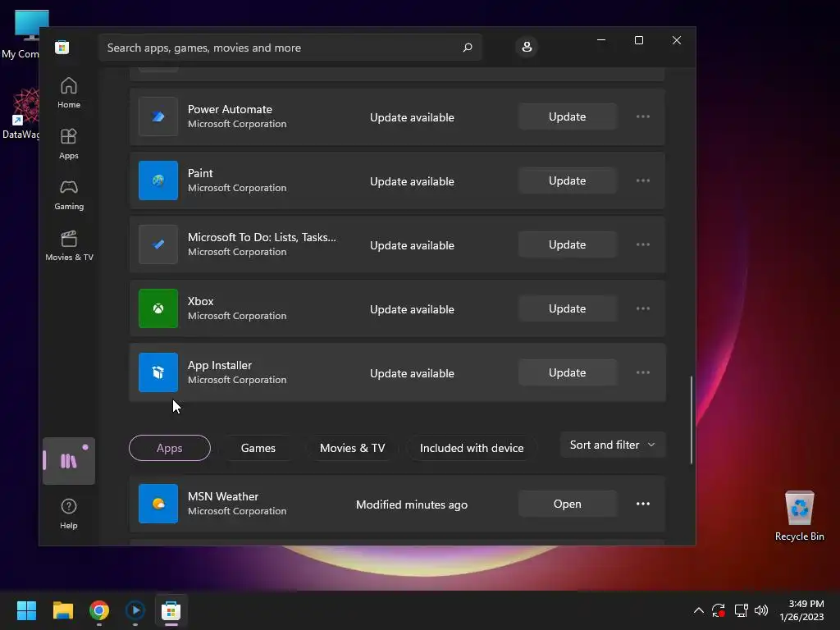This screenshot has height=630, width=840.
Task: Click the Power Automate app icon
Action: [x=158, y=116]
